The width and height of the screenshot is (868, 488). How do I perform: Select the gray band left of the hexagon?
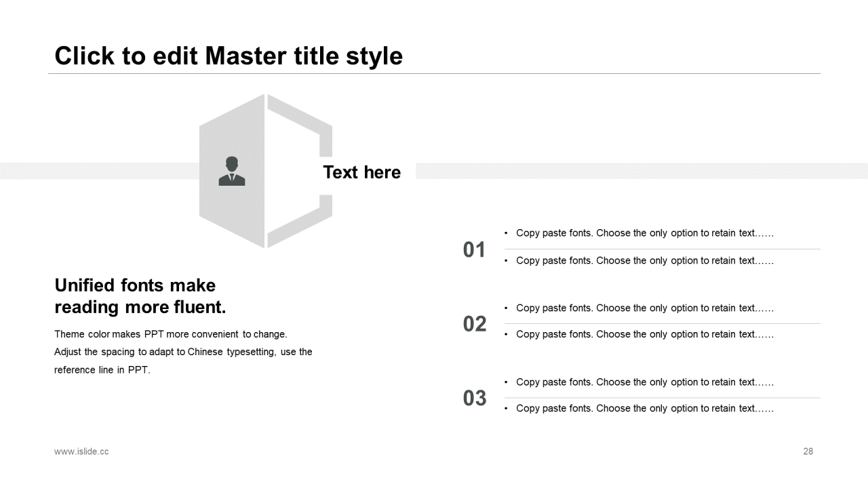pyautogui.click(x=98, y=171)
